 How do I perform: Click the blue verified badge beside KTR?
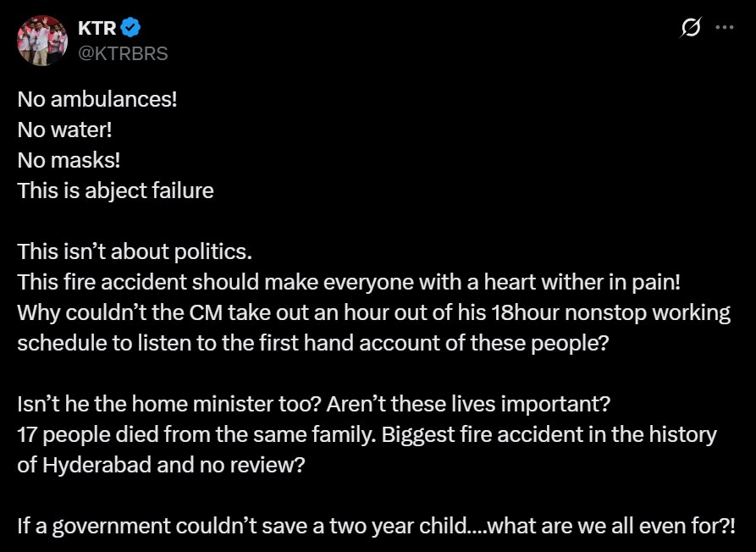point(130,28)
